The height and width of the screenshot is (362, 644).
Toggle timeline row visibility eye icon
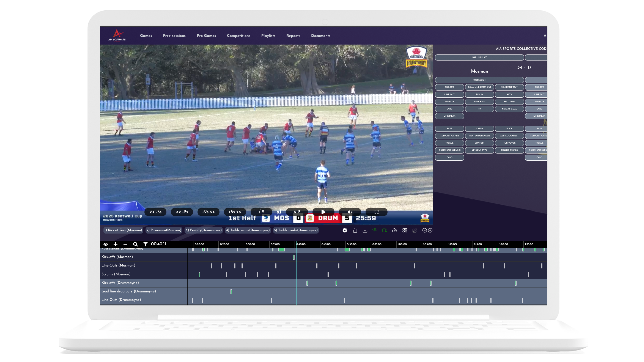pos(106,244)
